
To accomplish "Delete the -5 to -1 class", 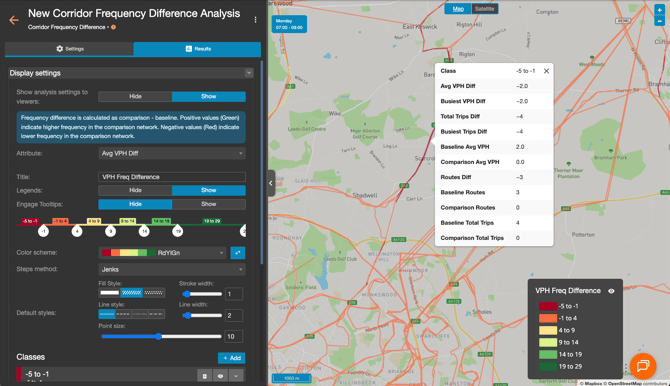I will [x=205, y=376].
